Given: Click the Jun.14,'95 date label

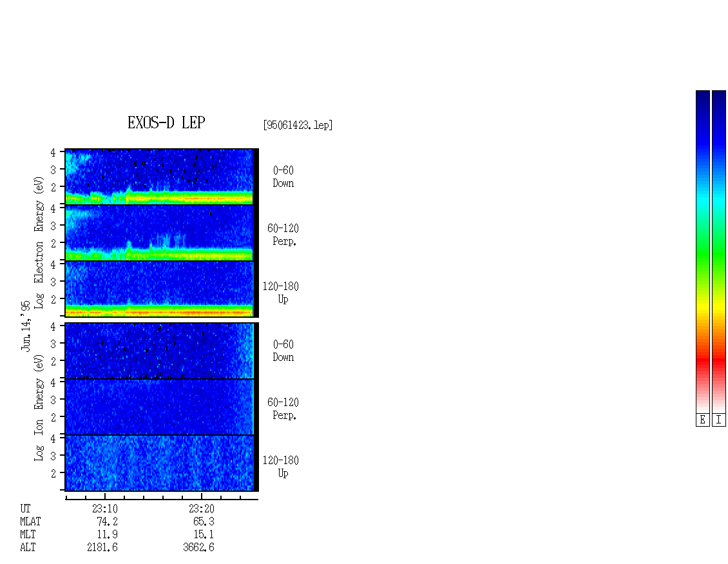Looking at the screenshot, I should pos(26,326).
